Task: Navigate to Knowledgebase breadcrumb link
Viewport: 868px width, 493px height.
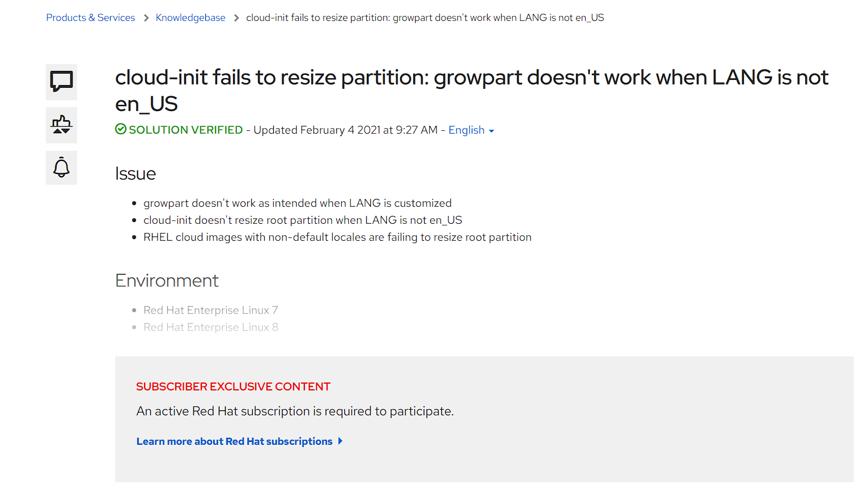Action: pyautogui.click(x=190, y=18)
